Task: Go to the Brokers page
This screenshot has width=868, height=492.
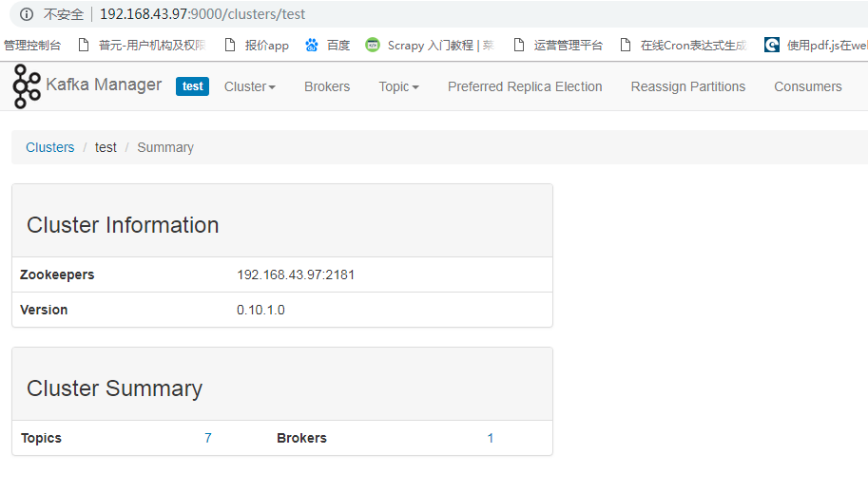Action: click(327, 86)
